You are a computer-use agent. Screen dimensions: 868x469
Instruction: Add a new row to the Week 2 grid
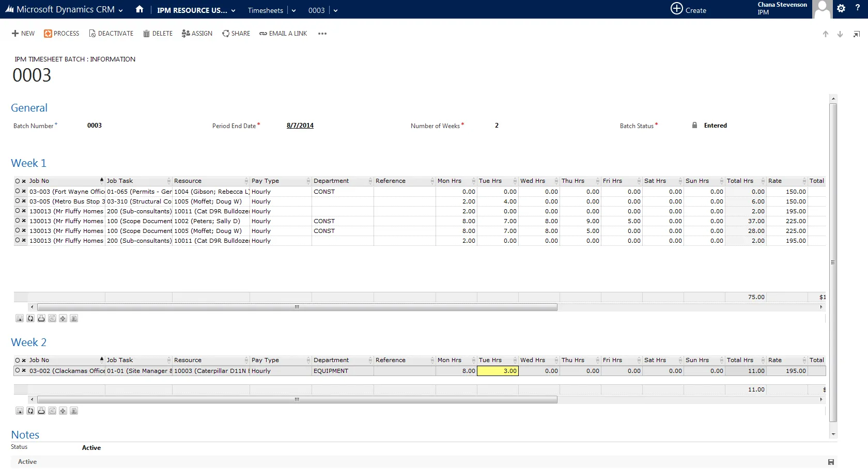click(x=63, y=411)
